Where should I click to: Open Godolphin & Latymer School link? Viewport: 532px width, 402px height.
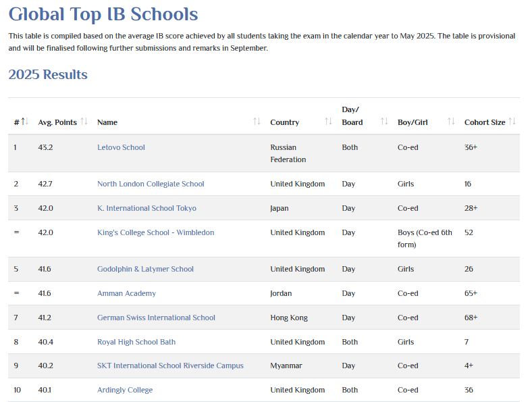(145, 269)
